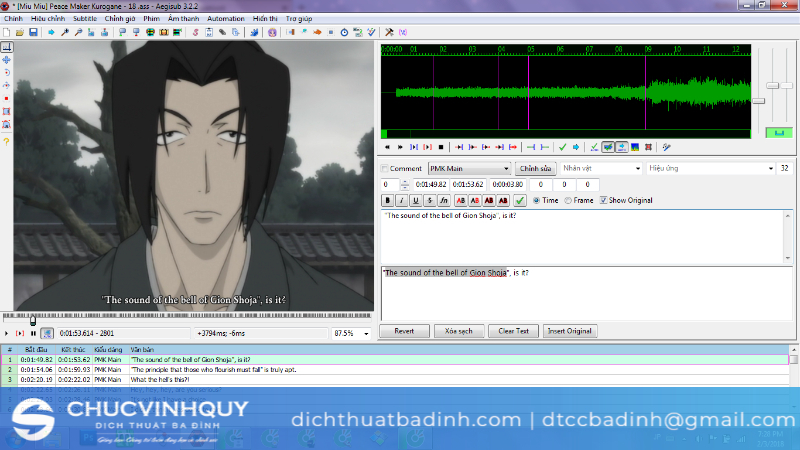The height and width of the screenshot is (450, 800).
Task: Open Script Properties clipboard icon
Action: point(209,32)
